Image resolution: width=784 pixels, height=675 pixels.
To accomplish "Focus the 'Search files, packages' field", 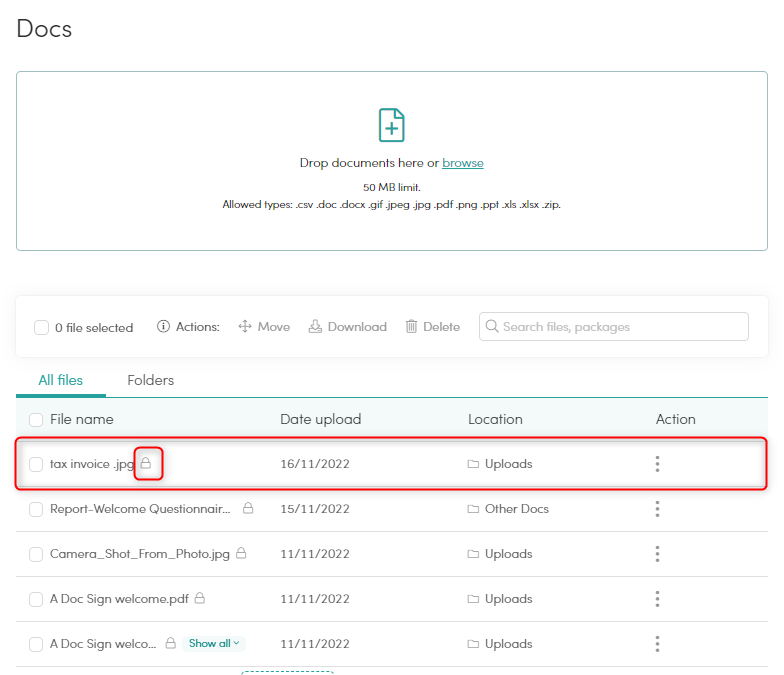I will click(x=614, y=326).
